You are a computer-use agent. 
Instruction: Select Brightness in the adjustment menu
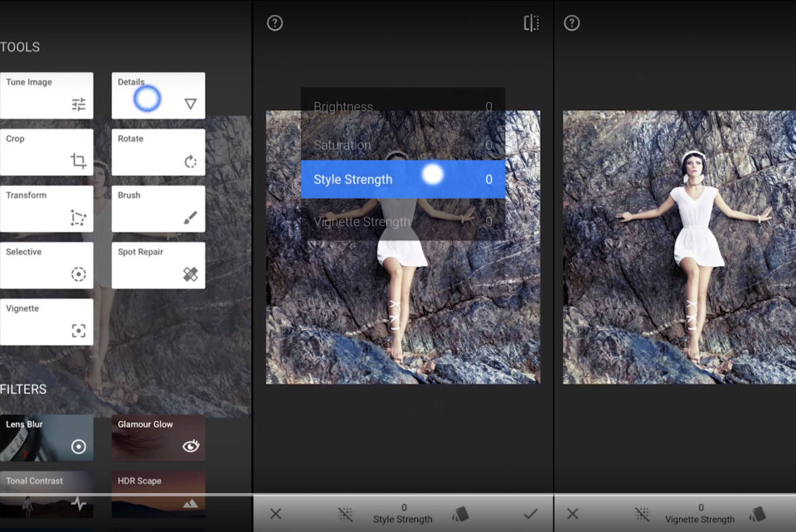(x=402, y=107)
